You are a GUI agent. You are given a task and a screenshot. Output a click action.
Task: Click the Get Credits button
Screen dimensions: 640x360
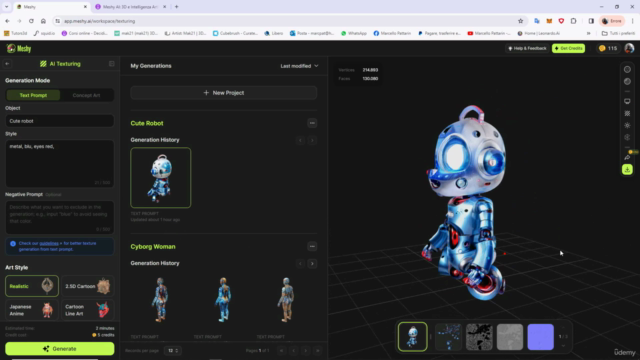tap(568, 48)
